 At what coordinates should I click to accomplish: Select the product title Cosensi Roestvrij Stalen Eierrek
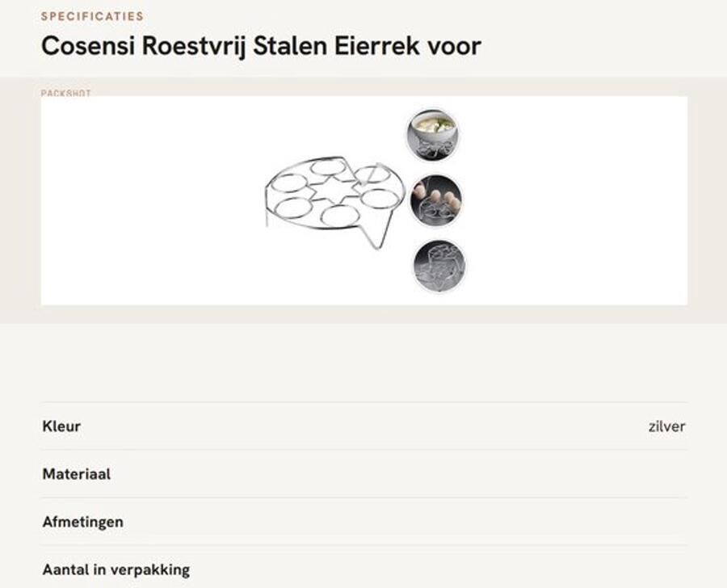(261, 46)
